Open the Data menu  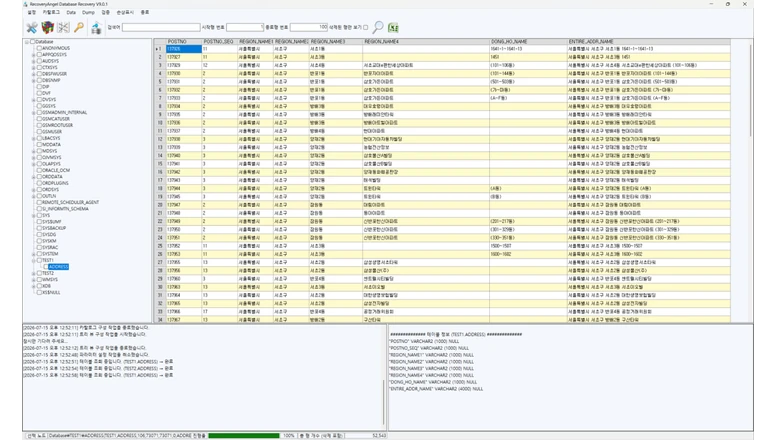coord(71,12)
